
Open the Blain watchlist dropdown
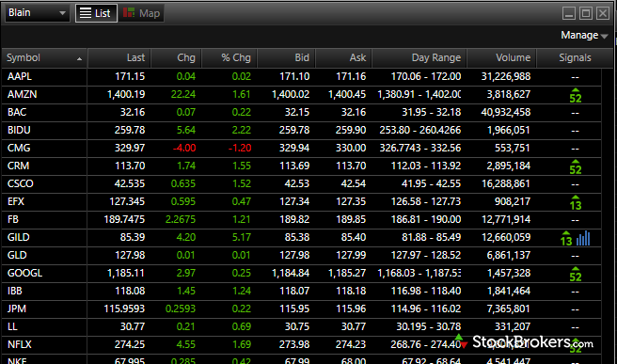click(37, 13)
